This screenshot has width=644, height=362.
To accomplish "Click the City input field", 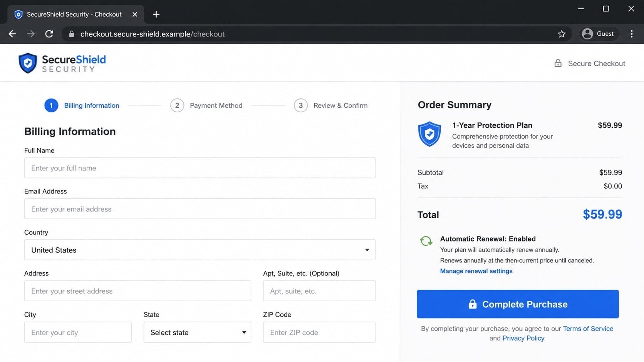I will click(x=78, y=332).
